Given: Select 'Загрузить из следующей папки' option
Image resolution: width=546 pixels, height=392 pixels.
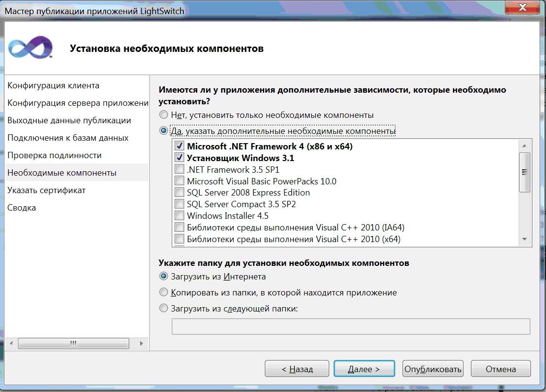Looking at the screenshot, I should (x=163, y=308).
